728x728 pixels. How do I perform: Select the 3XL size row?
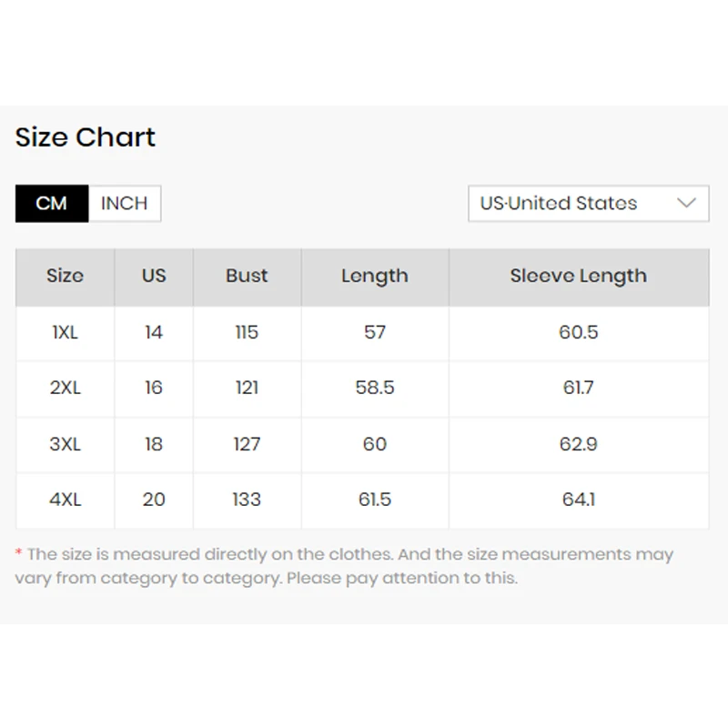65,445
